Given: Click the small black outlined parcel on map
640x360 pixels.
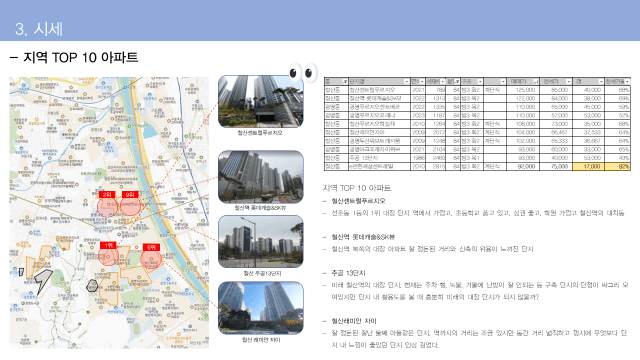Looking at the screenshot, I should tap(21, 272).
